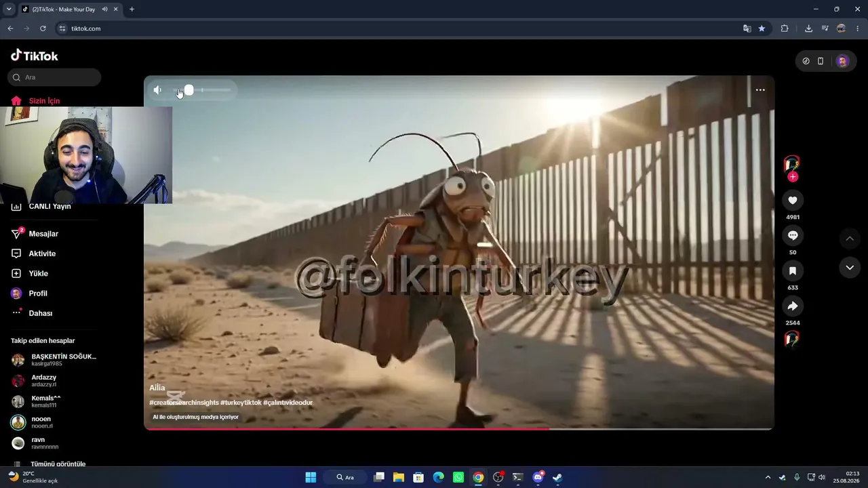This screenshot has width=868, height=488.
Task: Open the Chrome extensions puzzle icon
Action: coord(785,28)
